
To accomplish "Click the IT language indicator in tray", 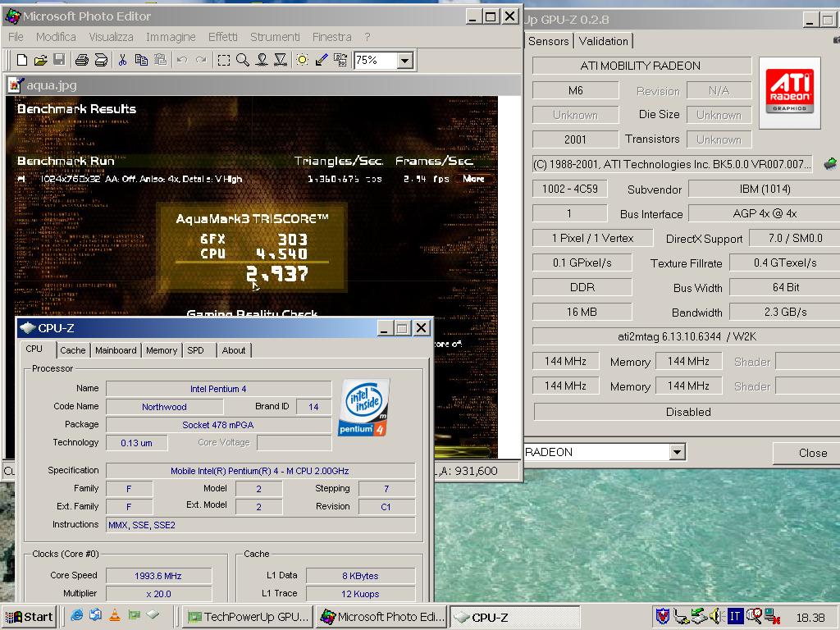I will tap(735, 617).
